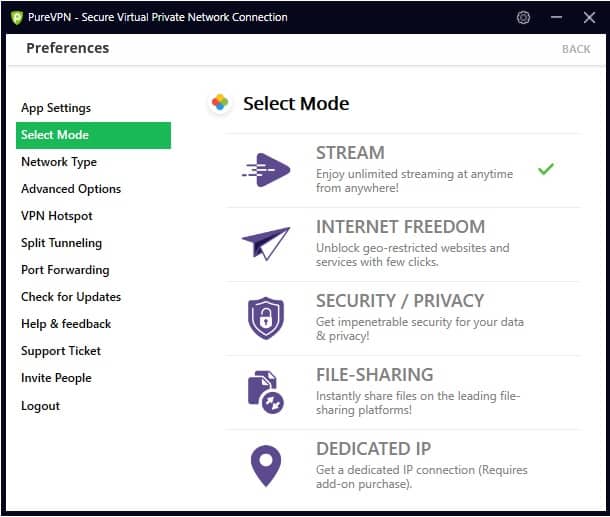
Task: Choose the FILE-SHARING mode title
Action: pos(375,375)
